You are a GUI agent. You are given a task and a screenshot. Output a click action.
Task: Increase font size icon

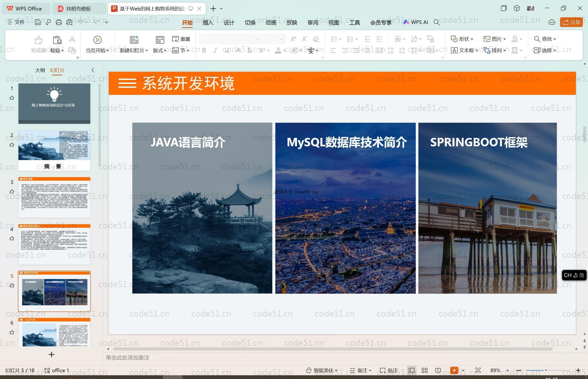point(293,39)
